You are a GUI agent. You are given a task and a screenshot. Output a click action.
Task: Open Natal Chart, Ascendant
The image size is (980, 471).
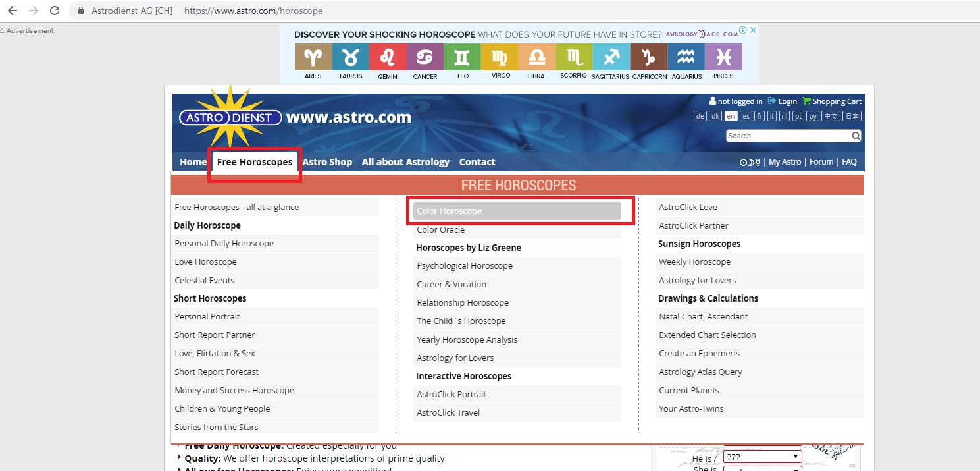(x=760, y=317)
